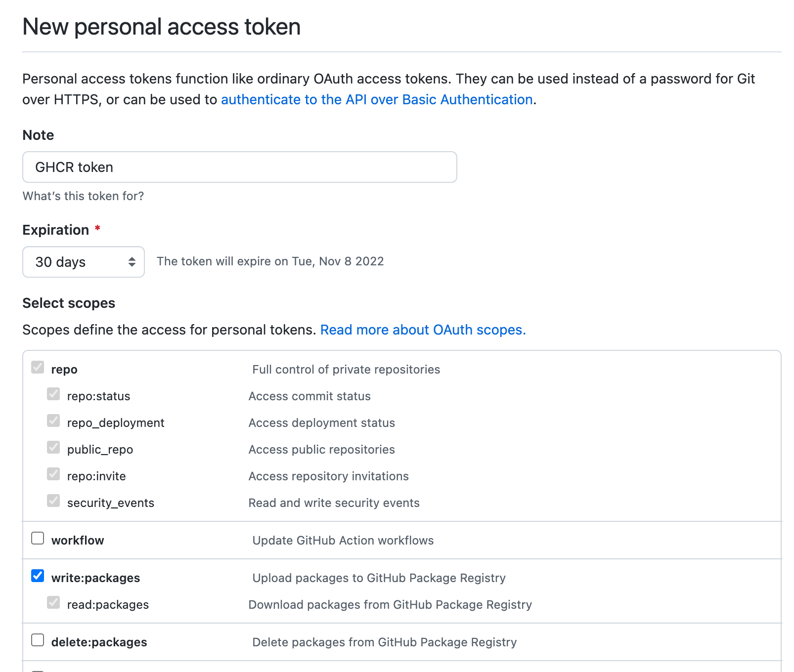Viewport: 794px width, 672px height.
Task: Toggle the repo scope checkbox
Action: (38, 367)
